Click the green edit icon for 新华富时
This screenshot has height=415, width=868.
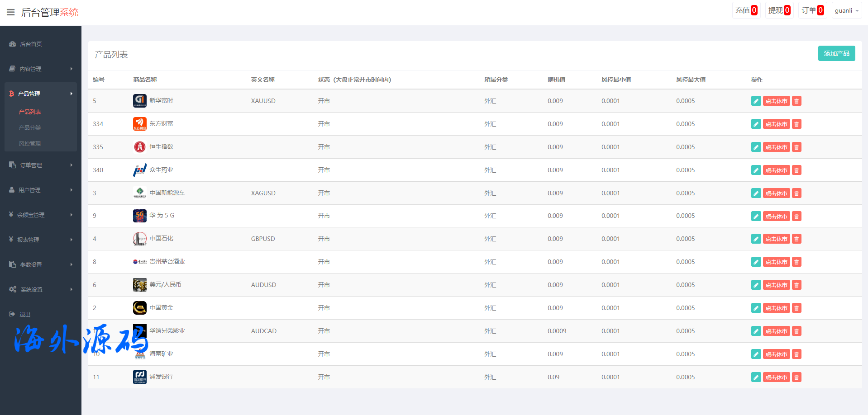pos(756,101)
